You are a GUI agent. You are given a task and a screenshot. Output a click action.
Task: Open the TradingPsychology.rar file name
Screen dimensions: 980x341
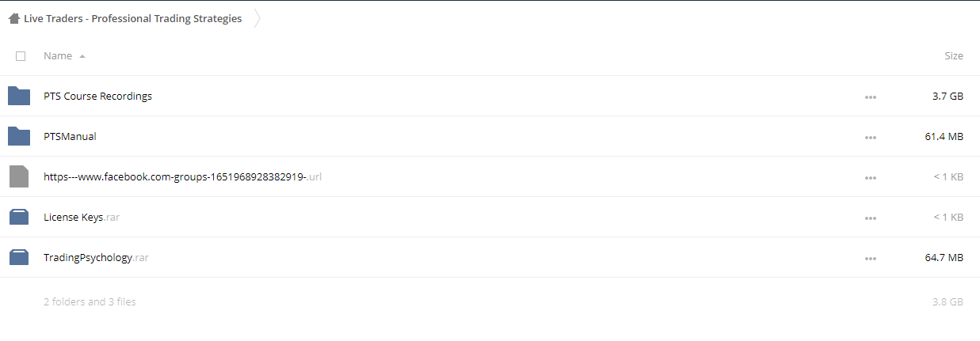coord(96,257)
